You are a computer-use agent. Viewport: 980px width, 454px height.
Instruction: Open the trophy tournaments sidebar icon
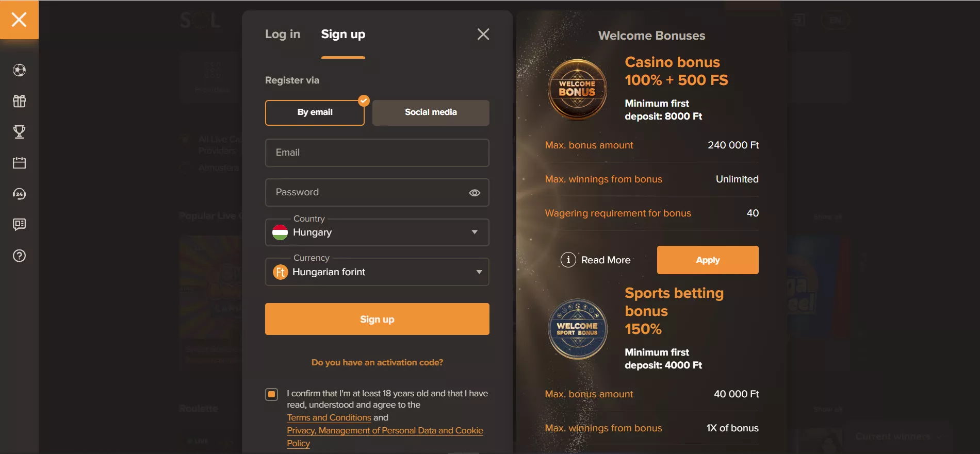click(x=19, y=132)
